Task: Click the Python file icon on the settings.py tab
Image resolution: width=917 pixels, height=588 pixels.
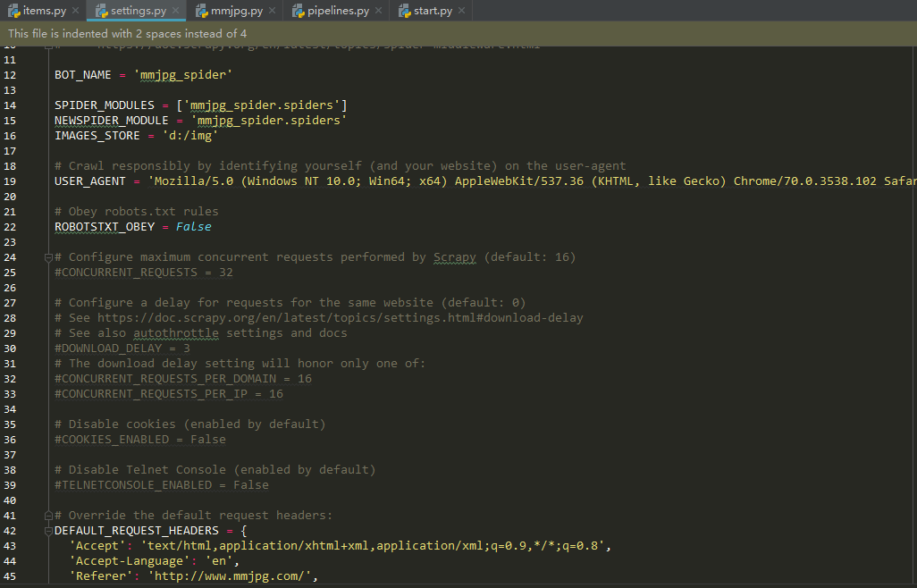Action: [101, 11]
